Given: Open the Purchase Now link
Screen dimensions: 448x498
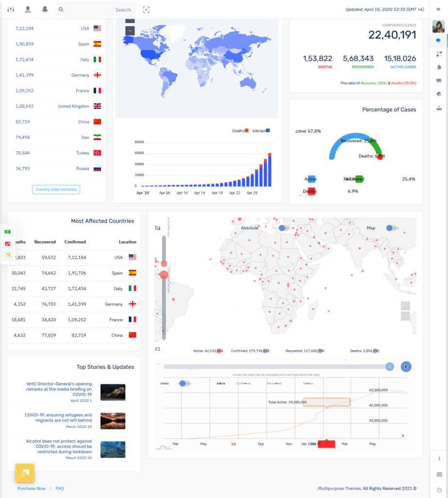Looking at the screenshot, I should (31, 488).
